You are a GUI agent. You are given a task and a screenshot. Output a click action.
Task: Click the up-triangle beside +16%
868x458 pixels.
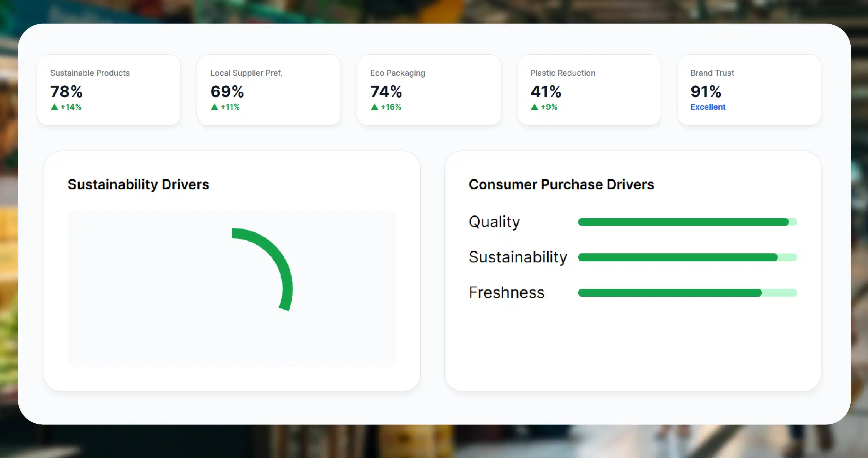pyautogui.click(x=374, y=107)
